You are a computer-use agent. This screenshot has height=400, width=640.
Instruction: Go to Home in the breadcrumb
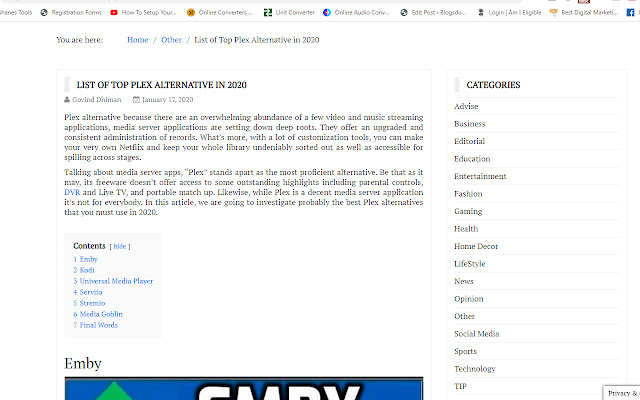tap(138, 40)
